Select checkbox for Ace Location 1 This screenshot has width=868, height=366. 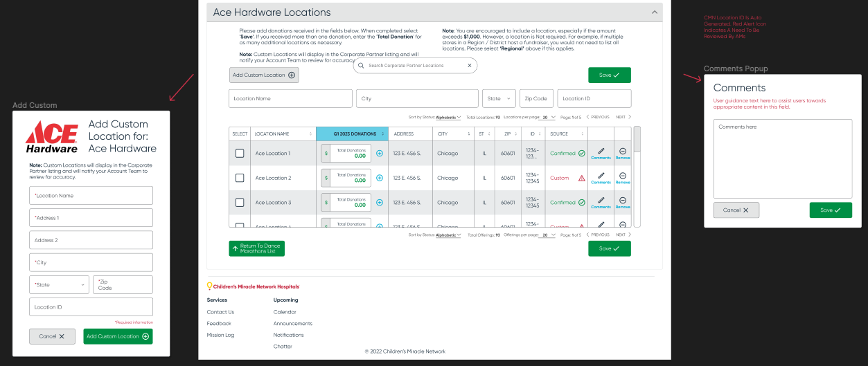pos(240,153)
